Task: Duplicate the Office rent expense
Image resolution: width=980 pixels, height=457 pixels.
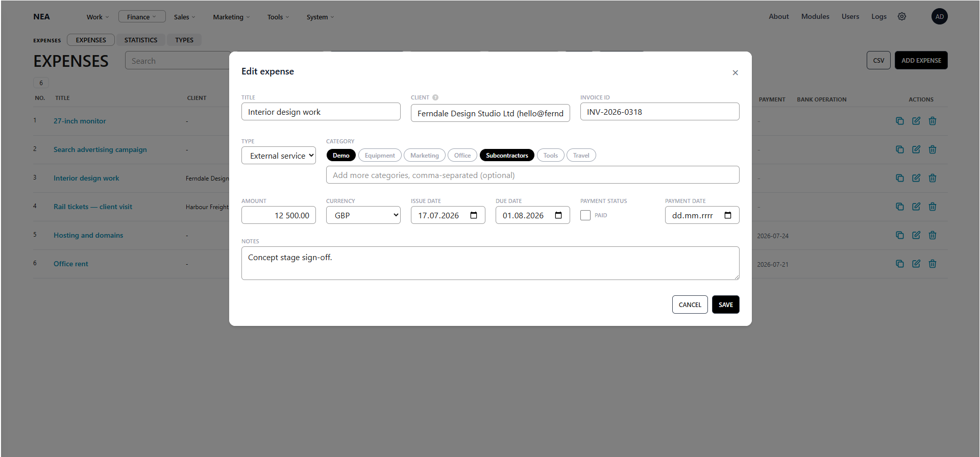Action: coord(900,264)
